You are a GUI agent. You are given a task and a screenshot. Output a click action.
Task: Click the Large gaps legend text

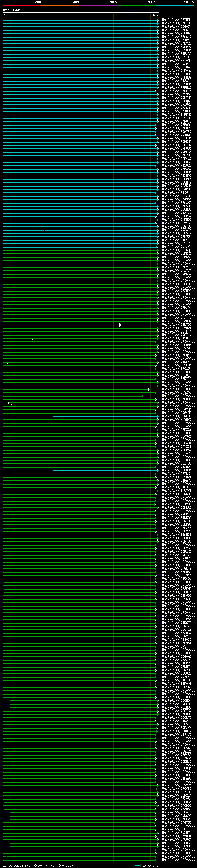(38, 866)
